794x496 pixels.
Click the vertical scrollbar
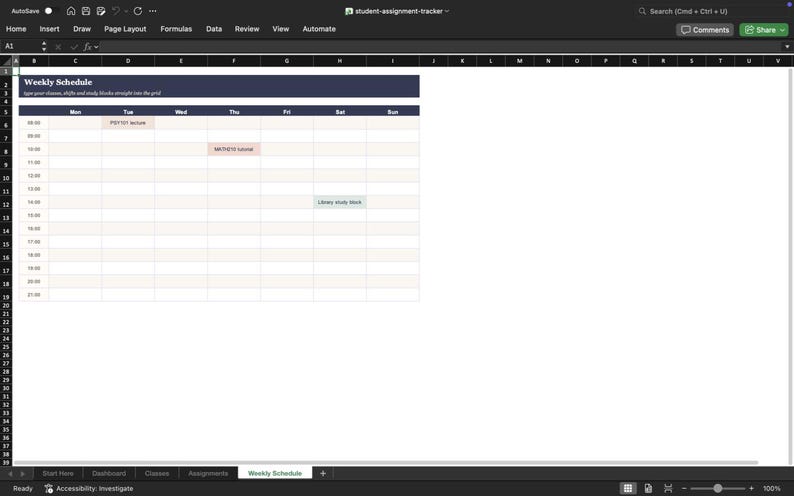[x=790, y=263]
